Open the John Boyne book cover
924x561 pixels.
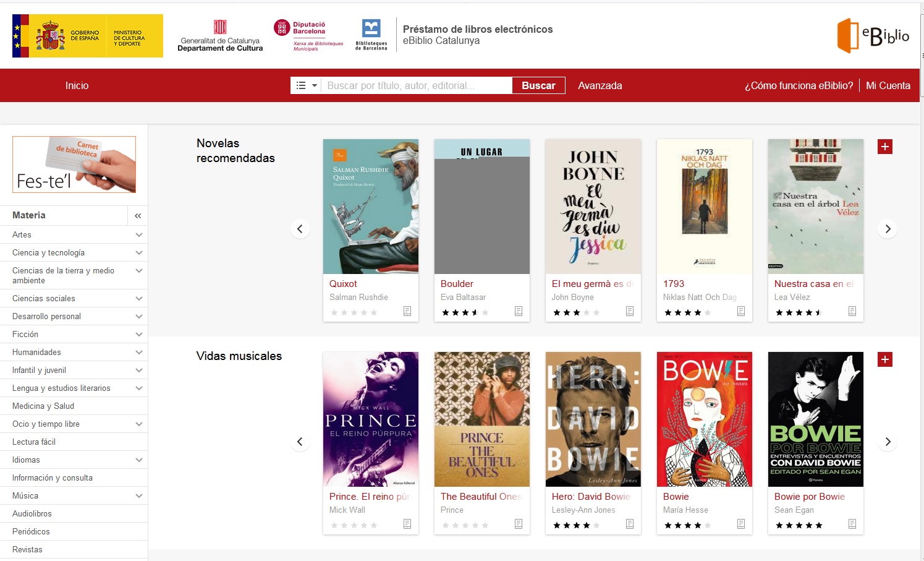click(x=593, y=207)
